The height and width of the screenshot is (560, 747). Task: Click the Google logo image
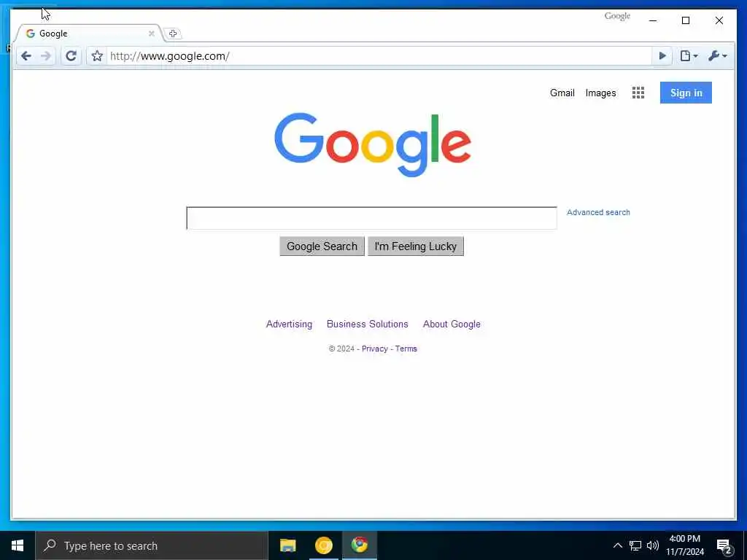(373, 145)
